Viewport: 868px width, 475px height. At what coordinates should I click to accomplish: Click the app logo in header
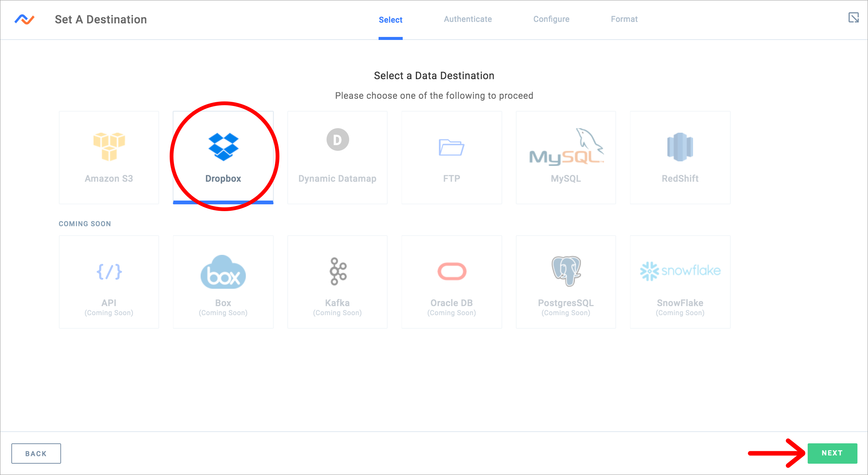(25, 19)
